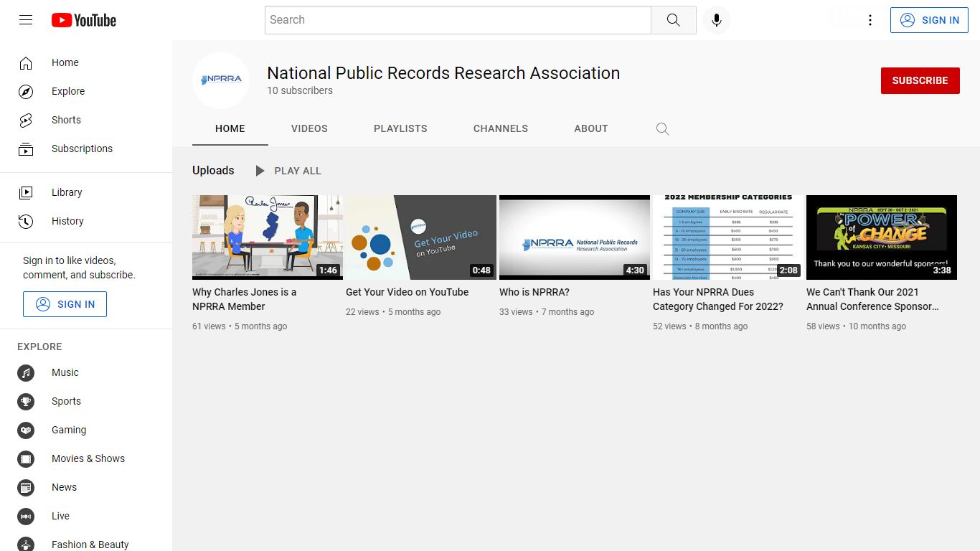
Task: Click the sidebar Sign In button
Action: tap(65, 304)
